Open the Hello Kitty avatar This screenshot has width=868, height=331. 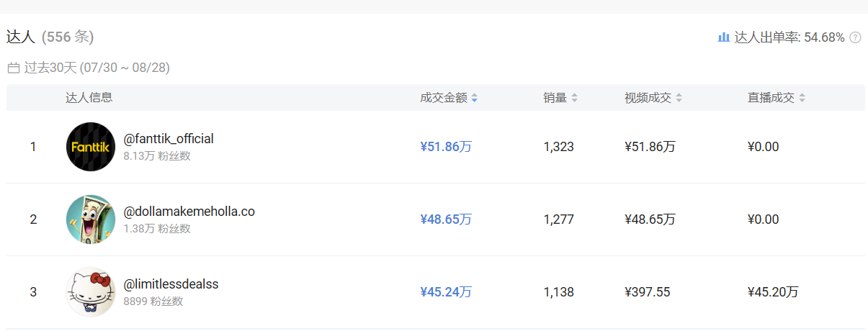pyautogui.click(x=91, y=292)
